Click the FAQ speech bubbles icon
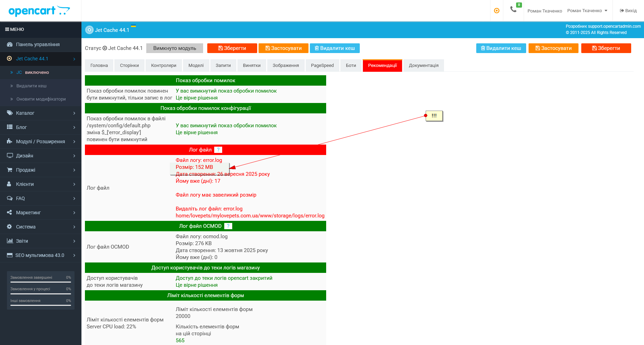Image resolution: width=644 pixels, height=345 pixels. pyautogui.click(x=10, y=198)
